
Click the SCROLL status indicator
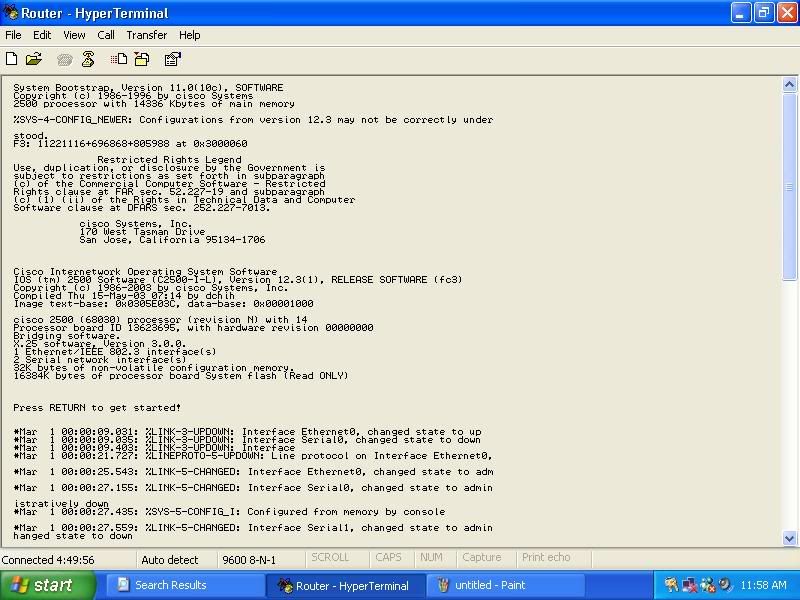(x=330, y=558)
